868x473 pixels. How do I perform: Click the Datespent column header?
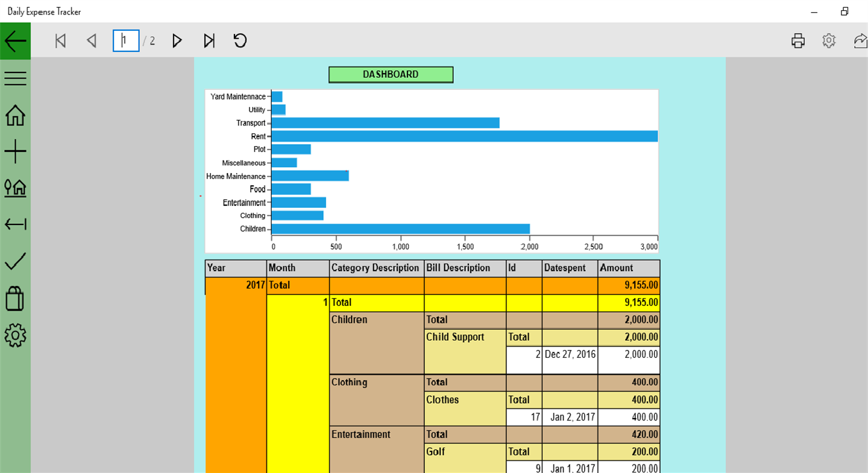(x=570, y=268)
